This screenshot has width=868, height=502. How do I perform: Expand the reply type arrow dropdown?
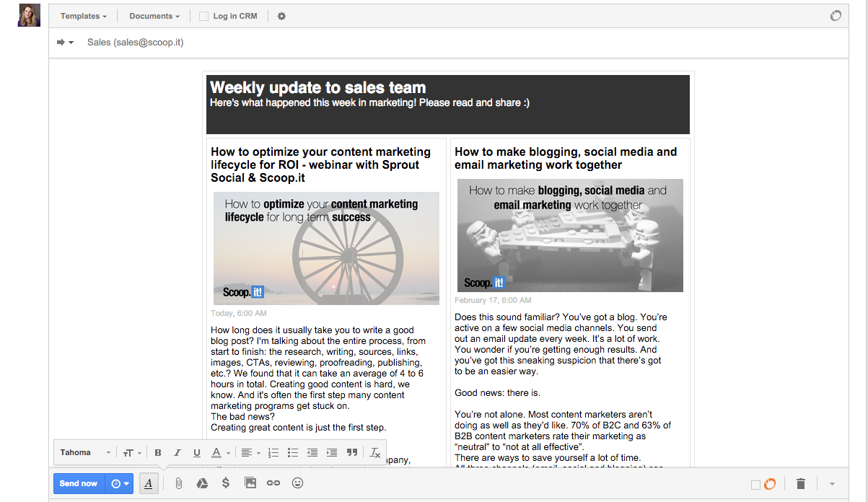[65, 43]
